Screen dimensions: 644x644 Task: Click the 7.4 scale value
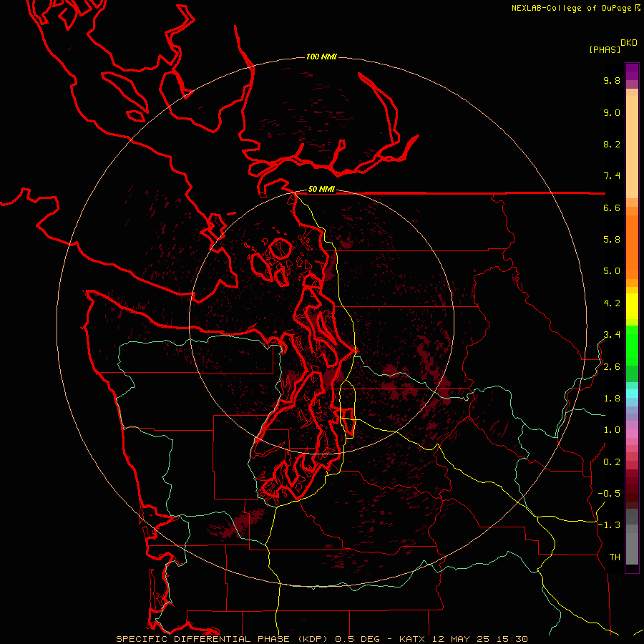pyautogui.click(x=612, y=176)
